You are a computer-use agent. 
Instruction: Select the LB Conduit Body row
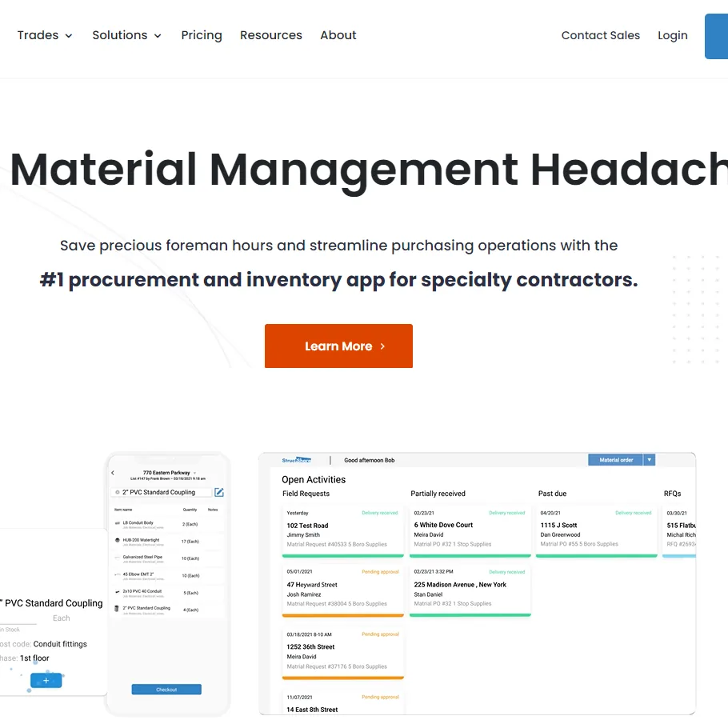coord(166,524)
